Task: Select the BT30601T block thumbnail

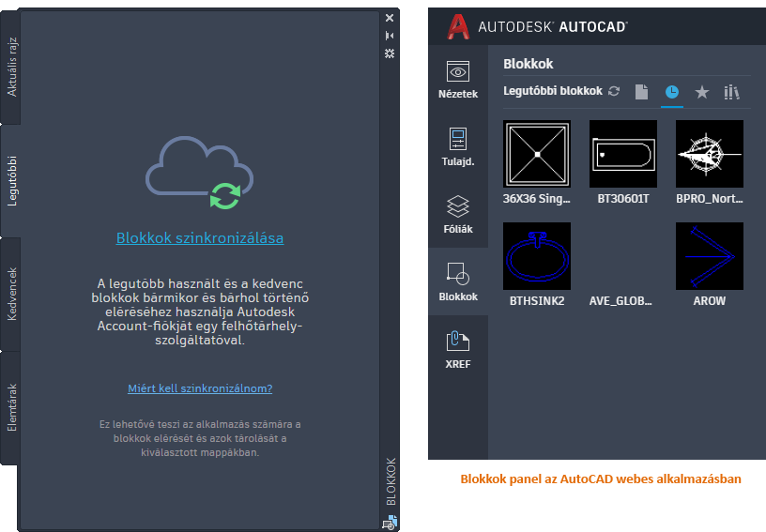Action: click(623, 154)
